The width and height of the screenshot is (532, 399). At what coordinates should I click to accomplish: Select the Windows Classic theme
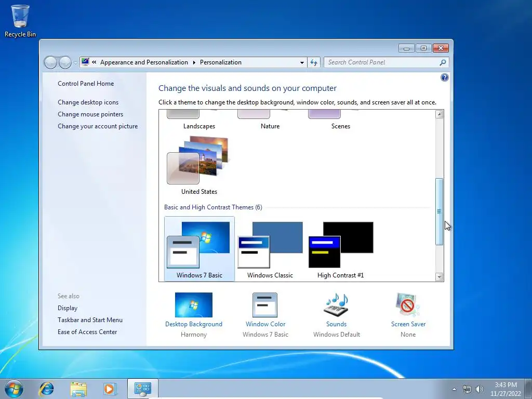270,249
